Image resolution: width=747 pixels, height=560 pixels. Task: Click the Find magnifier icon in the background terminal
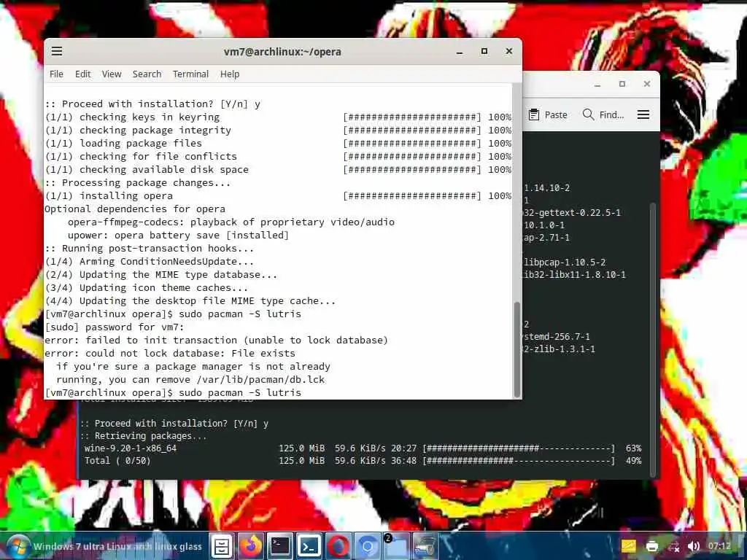point(589,114)
